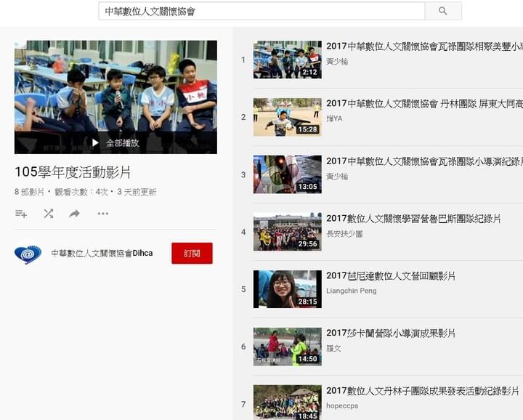The width and height of the screenshot is (523, 420).
Task: Open uploader 長安扶少團 channel
Action: click(x=344, y=234)
